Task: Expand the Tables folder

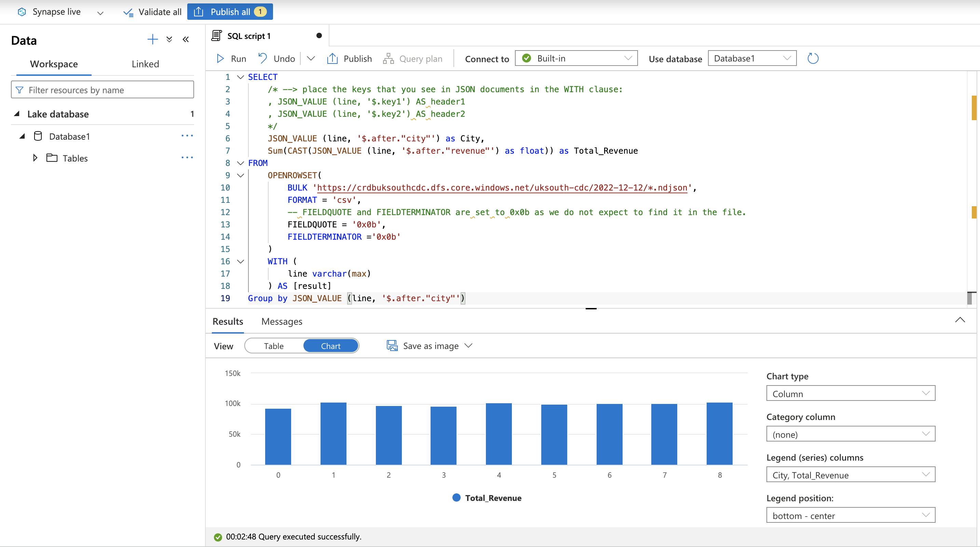Action: pos(36,158)
